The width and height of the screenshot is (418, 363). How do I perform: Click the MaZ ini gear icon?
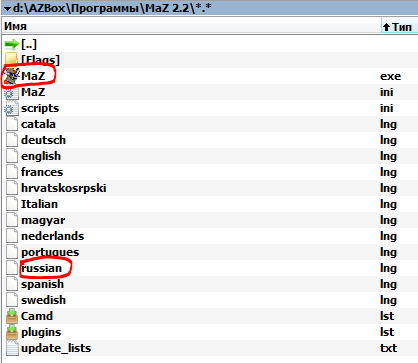click(x=12, y=92)
